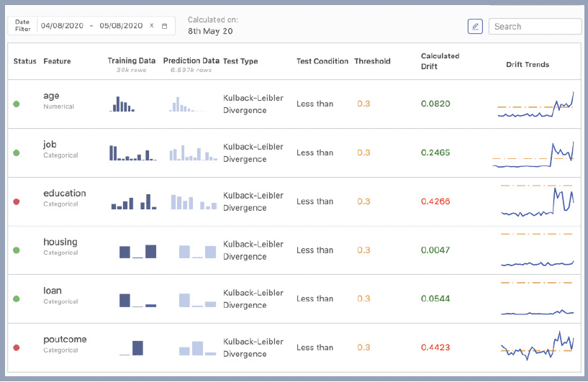Open the poutcome drift trend sparkline
This screenshot has height=382, width=588.
(537, 345)
